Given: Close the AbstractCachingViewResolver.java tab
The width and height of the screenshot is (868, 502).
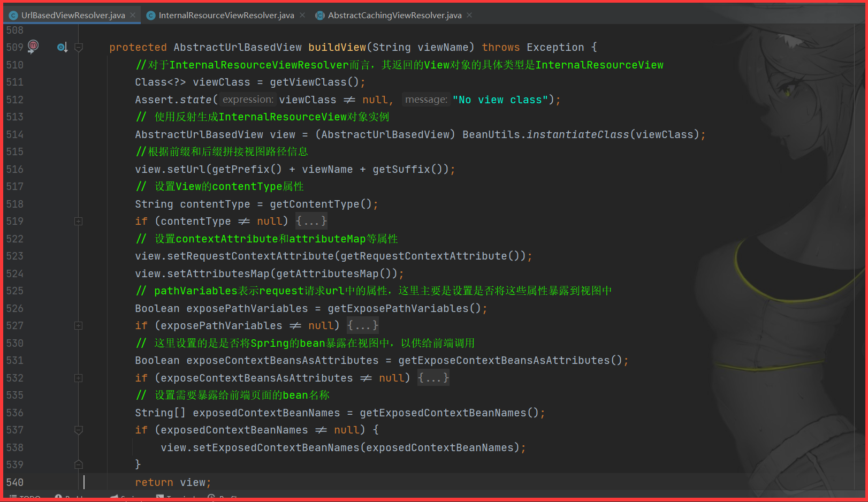Looking at the screenshot, I should 469,15.
